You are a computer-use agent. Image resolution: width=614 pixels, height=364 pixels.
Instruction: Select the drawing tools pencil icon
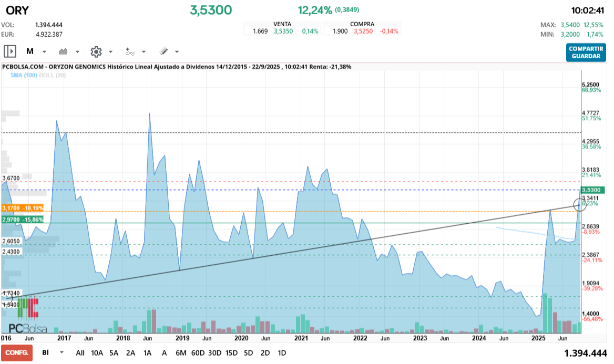(x=163, y=51)
